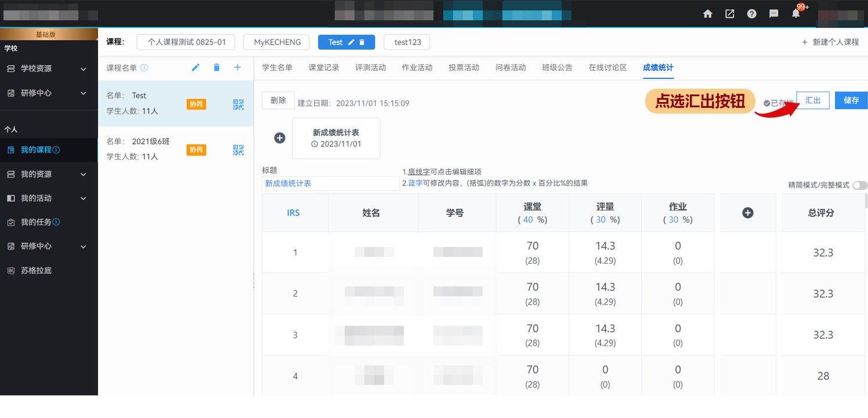Click plus icon to add a grade column
The image size is (868, 418).
tap(748, 213)
